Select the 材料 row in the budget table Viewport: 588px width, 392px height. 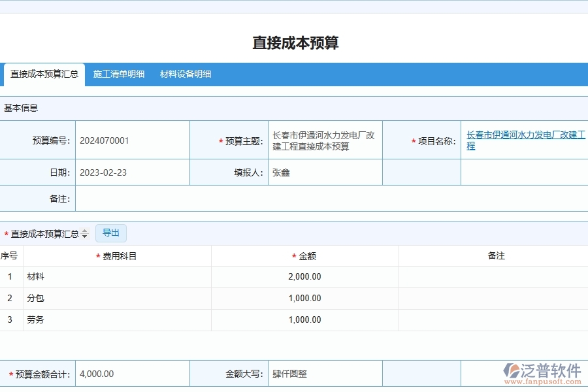pyautogui.click(x=118, y=276)
